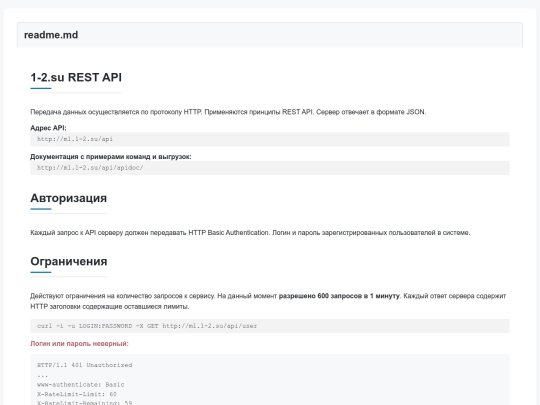Screen dimensions: 540x405
Task: Click the www-authenticate: Basic line
Action: [x=81, y=385]
